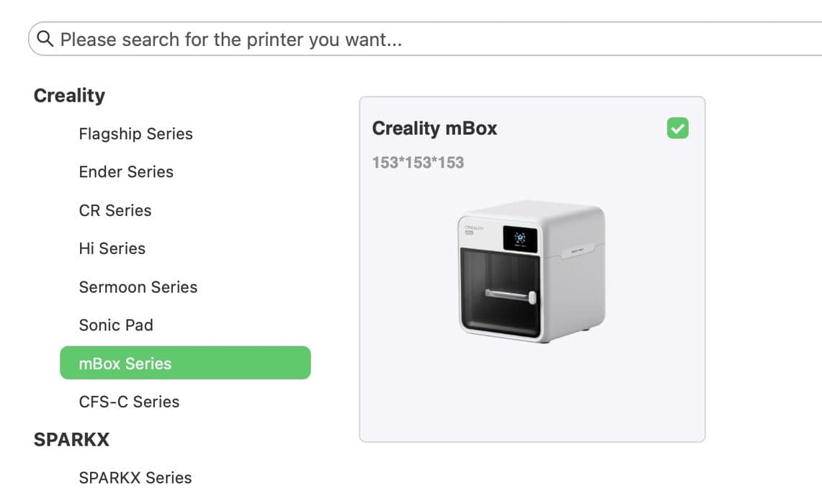The image size is (822, 504).
Task: Click the highlighted mBox Series item
Action: click(x=185, y=363)
